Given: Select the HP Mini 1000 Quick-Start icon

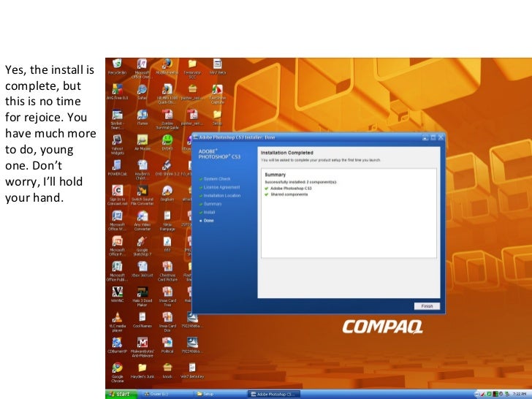Looking at the screenshot, I should click(x=167, y=94).
